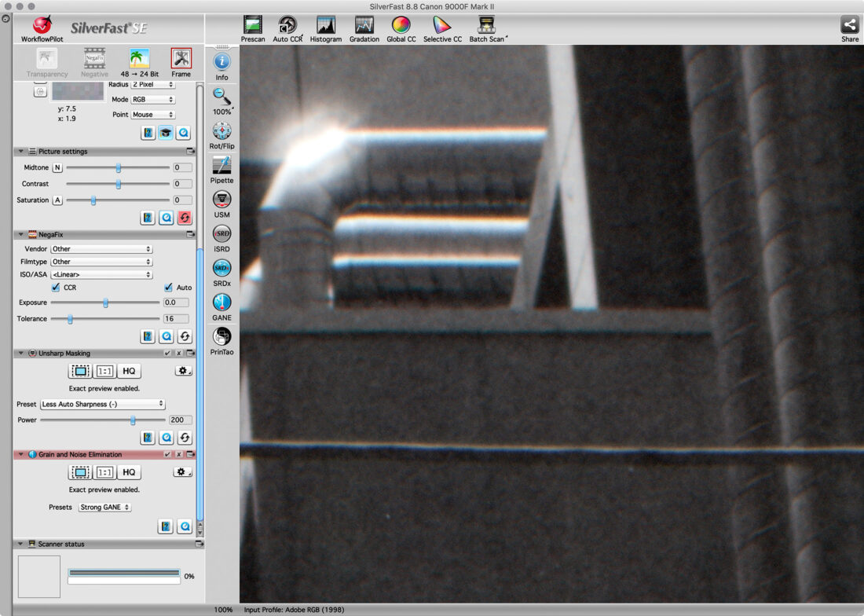Open the NegaFix Vendor dropdown
The height and width of the screenshot is (616, 864).
(x=101, y=249)
